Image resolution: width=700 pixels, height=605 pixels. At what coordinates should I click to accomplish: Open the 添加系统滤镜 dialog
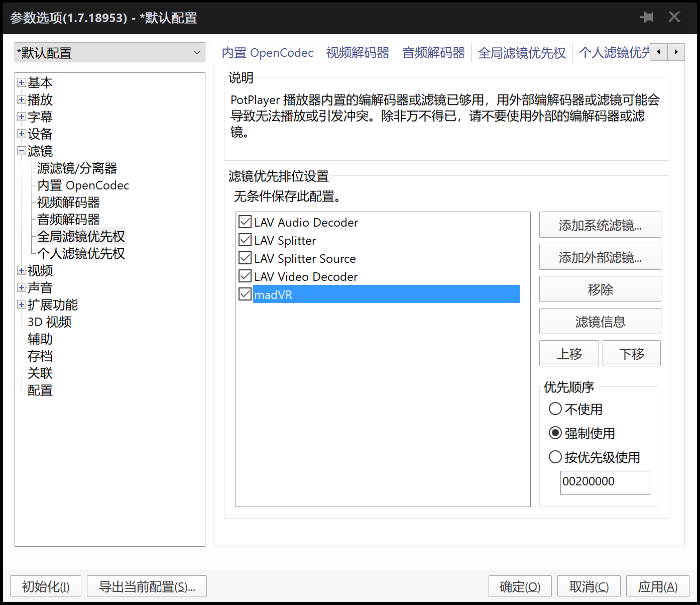(600, 225)
